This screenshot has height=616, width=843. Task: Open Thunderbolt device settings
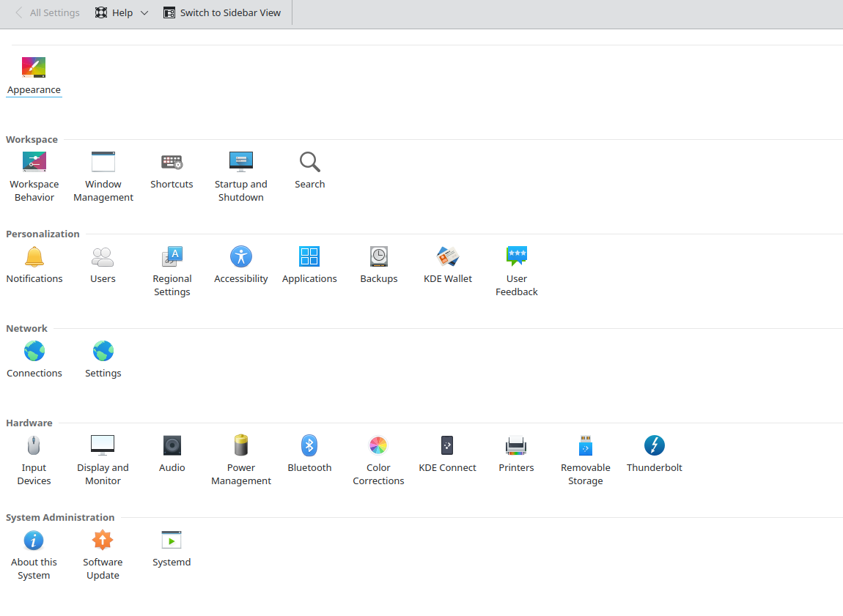click(x=654, y=445)
